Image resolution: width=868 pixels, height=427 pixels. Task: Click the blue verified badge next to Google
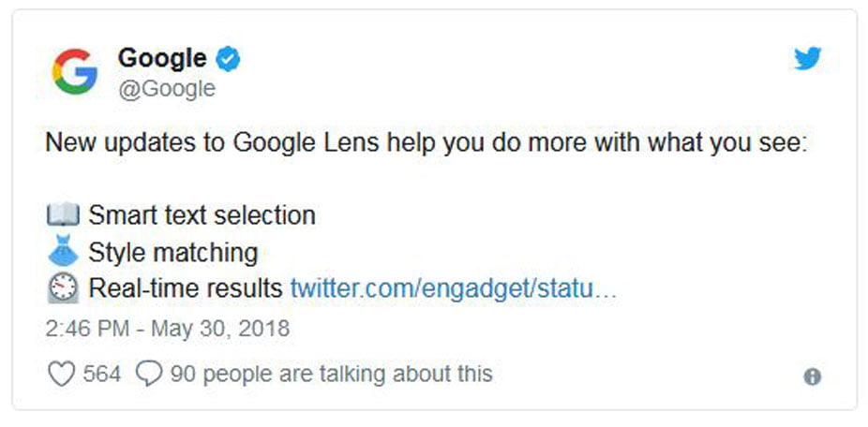coord(228,59)
